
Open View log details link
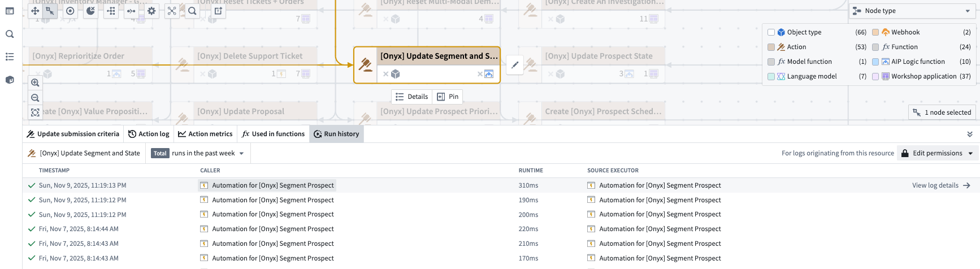pyautogui.click(x=940, y=185)
